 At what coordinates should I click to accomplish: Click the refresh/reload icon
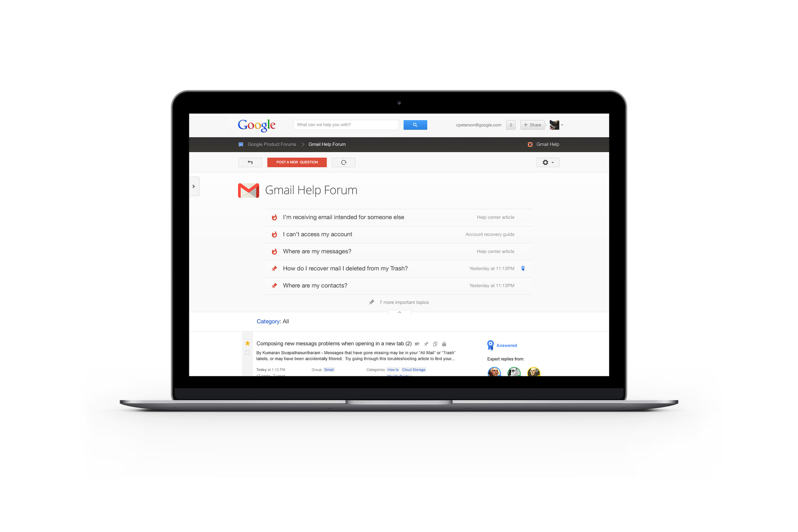(x=344, y=162)
